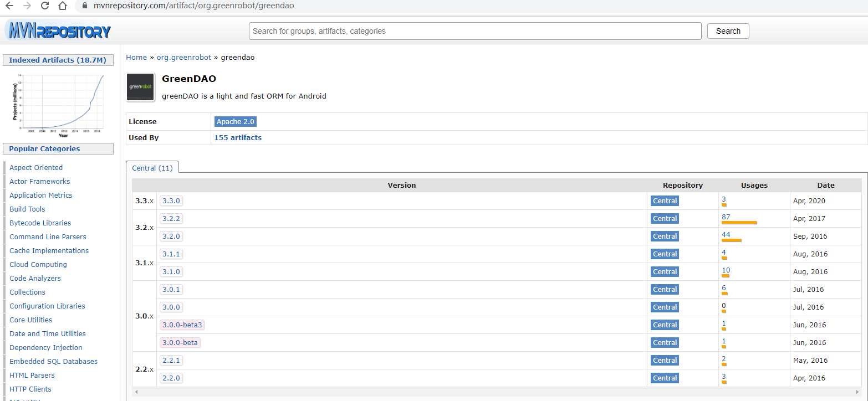Viewport: 868px width, 401px height.
Task: Click the Search button
Action: click(728, 31)
